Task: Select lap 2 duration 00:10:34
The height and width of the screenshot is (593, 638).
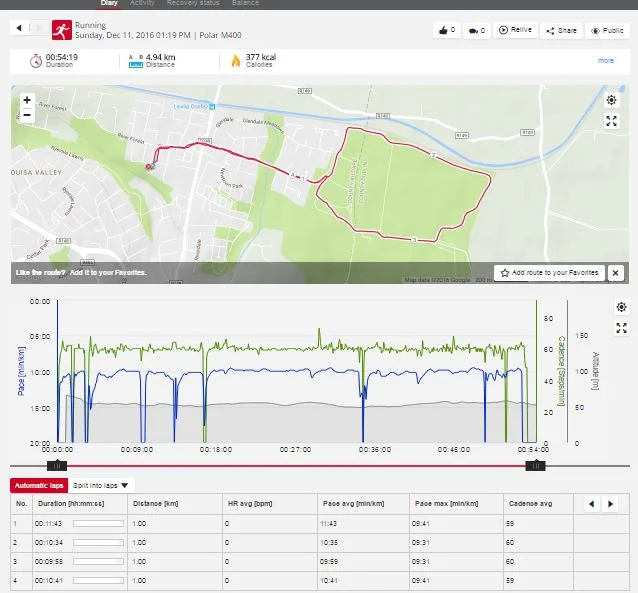Action: click(48, 543)
